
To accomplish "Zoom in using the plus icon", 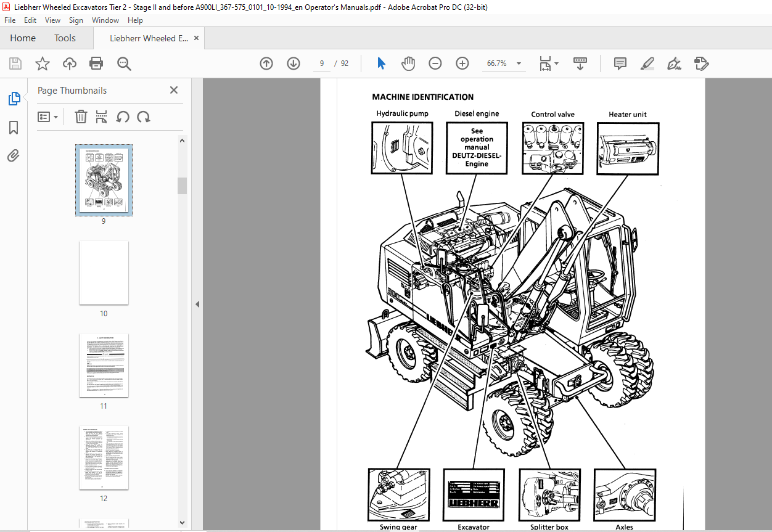I will pyautogui.click(x=462, y=63).
